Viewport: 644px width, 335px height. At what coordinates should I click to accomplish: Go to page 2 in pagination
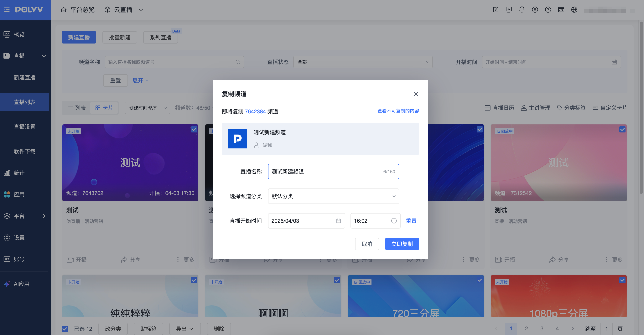pos(526,328)
